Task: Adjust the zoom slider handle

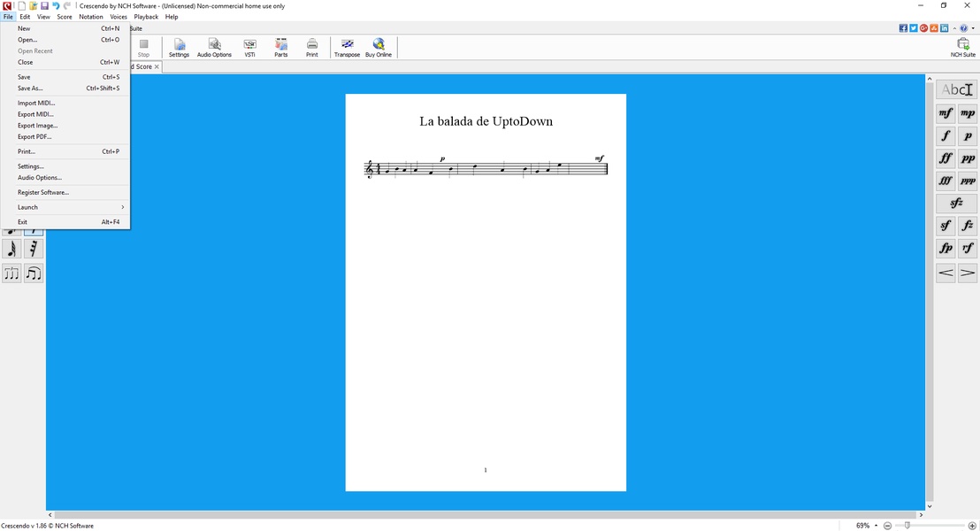Action: (907, 526)
